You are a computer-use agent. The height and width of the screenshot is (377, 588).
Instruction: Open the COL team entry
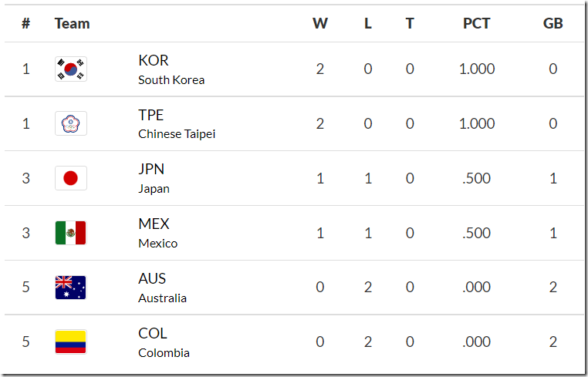153,334
